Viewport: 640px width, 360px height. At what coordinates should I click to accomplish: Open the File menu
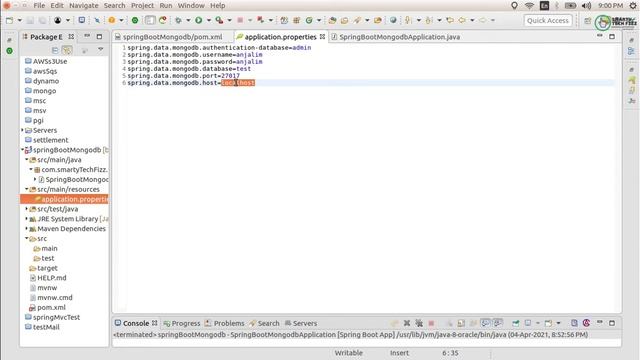39,6
